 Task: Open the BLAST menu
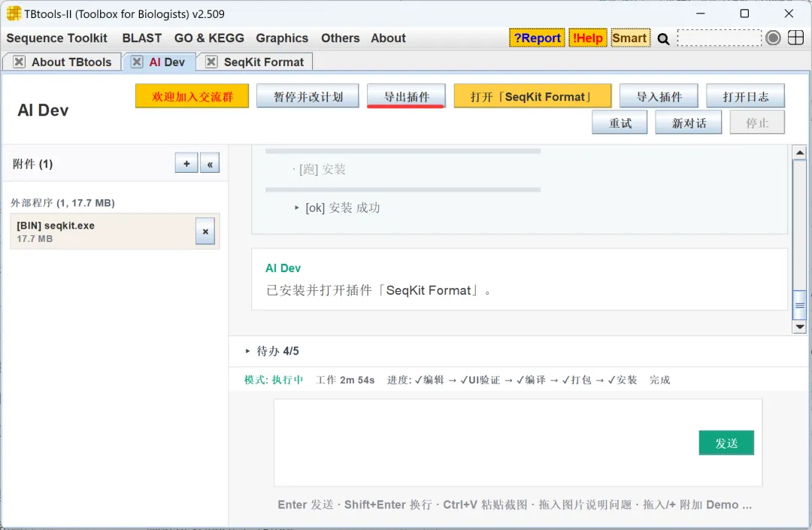(142, 38)
